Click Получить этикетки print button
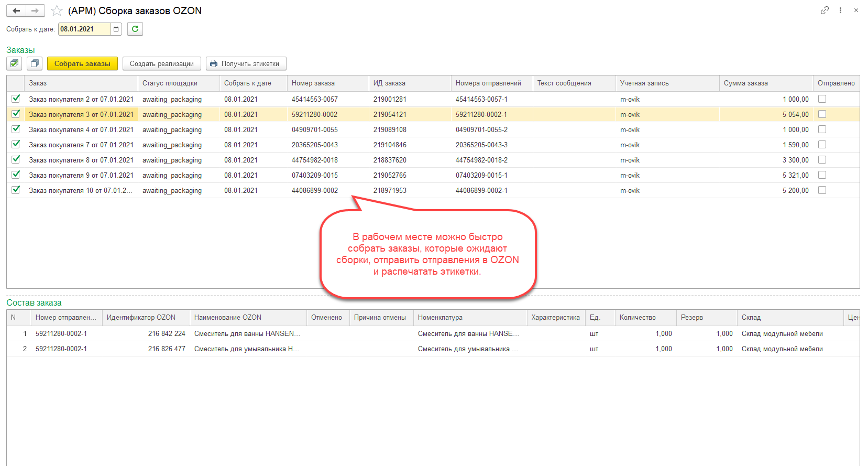The width and height of the screenshot is (868, 466). point(246,64)
